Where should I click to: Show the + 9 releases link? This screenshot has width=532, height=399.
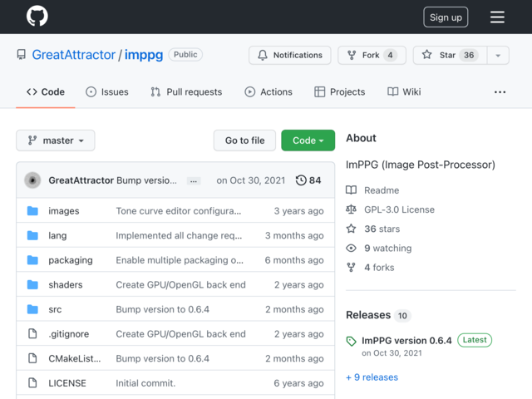[x=372, y=377]
